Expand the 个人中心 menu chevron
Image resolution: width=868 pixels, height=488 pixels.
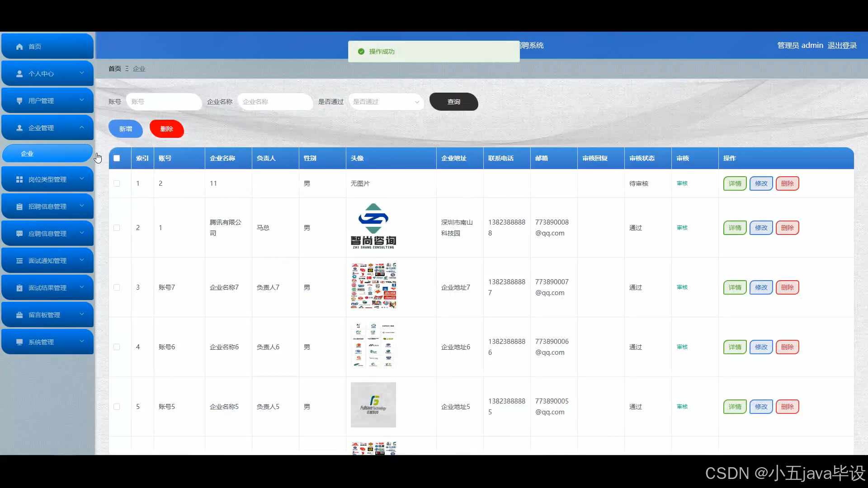pyautogui.click(x=82, y=73)
